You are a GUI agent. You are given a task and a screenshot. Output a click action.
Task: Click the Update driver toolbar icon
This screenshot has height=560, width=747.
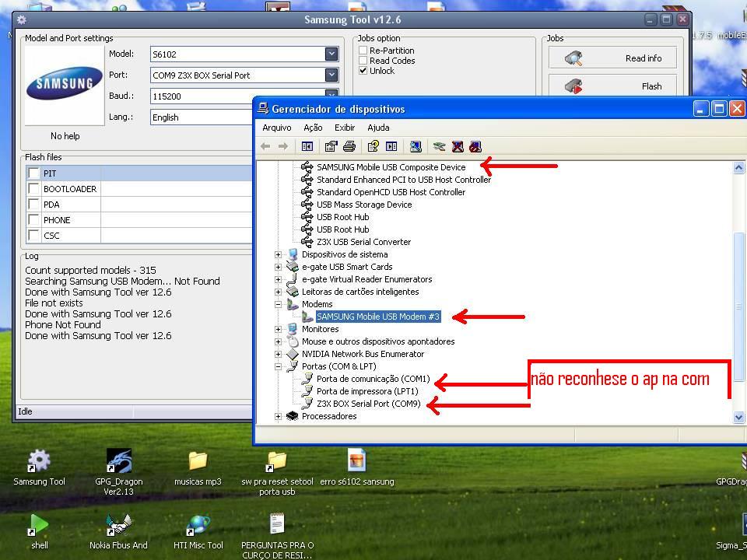point(439,147)
